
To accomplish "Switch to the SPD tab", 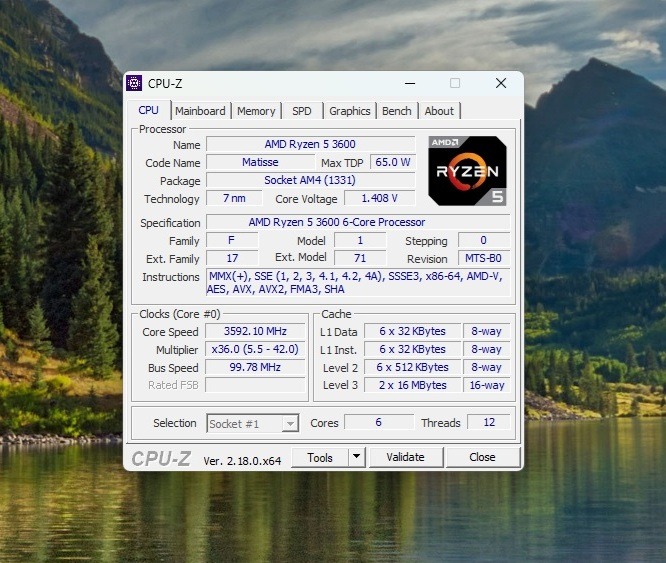I will tap(302, 111).
